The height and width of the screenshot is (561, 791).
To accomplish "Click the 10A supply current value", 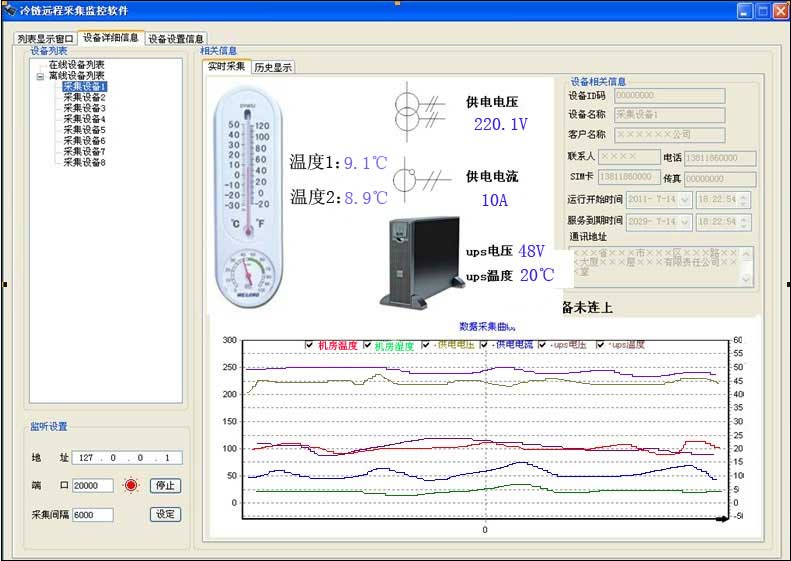I will click(x=494, y=200).
